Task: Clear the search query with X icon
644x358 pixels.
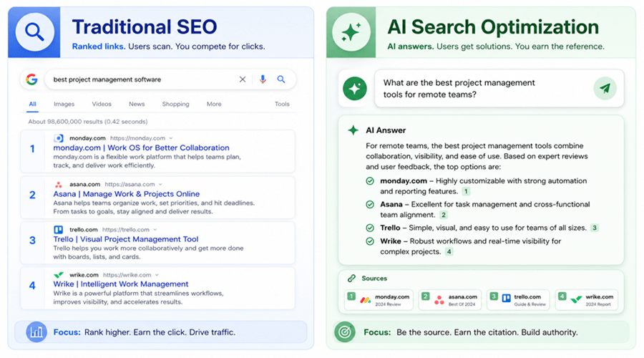Action: click(243, 79)
